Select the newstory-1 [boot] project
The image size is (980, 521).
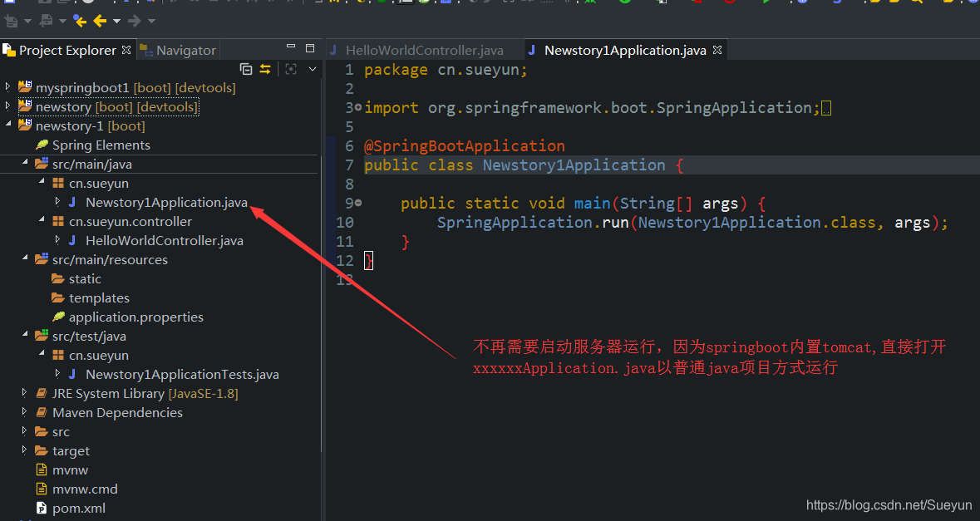click(90, 126)
